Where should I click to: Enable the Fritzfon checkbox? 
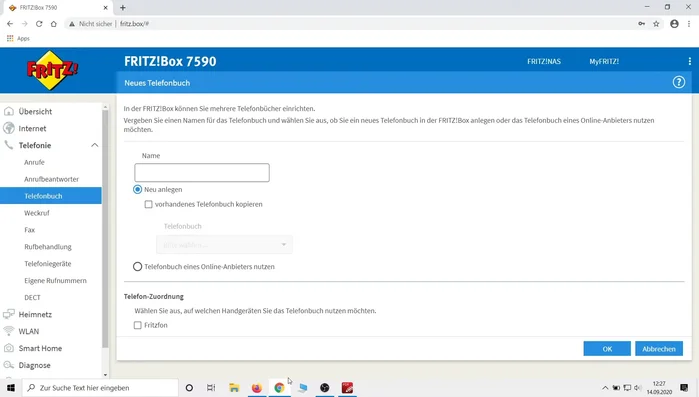(x=138, y=325)
